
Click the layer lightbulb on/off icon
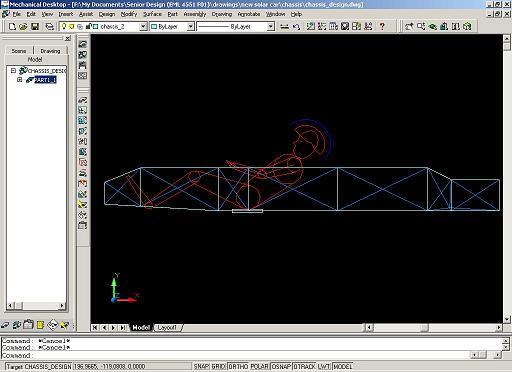tap(64, 26)
